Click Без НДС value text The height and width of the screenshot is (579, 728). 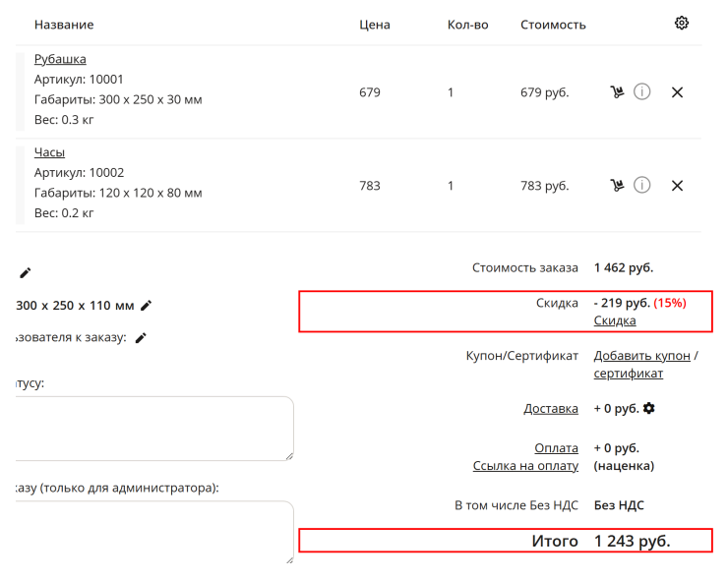click(619, 505)
